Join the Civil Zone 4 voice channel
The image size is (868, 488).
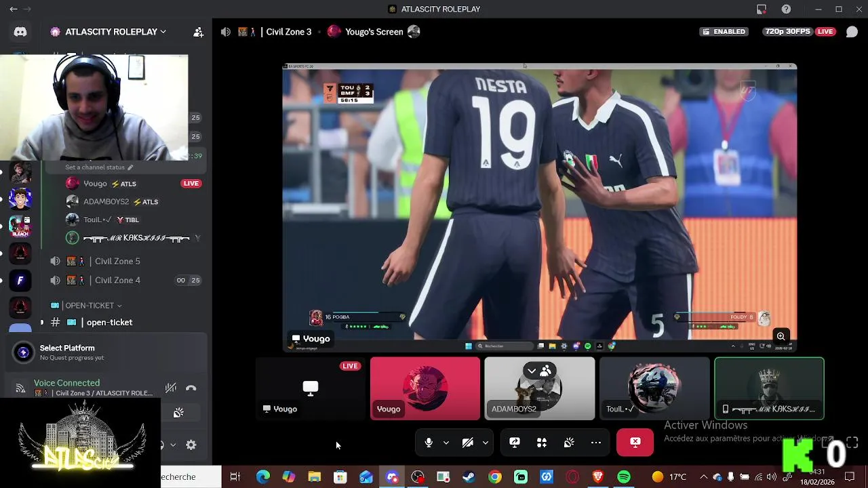tap(124, 281)
